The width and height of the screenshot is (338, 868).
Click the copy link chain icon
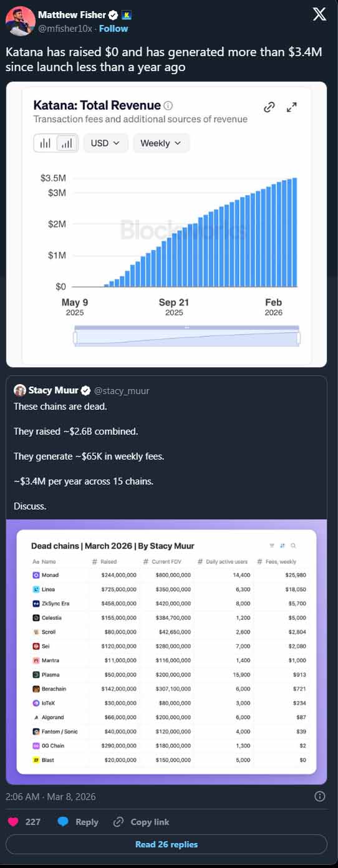[118, 822]
